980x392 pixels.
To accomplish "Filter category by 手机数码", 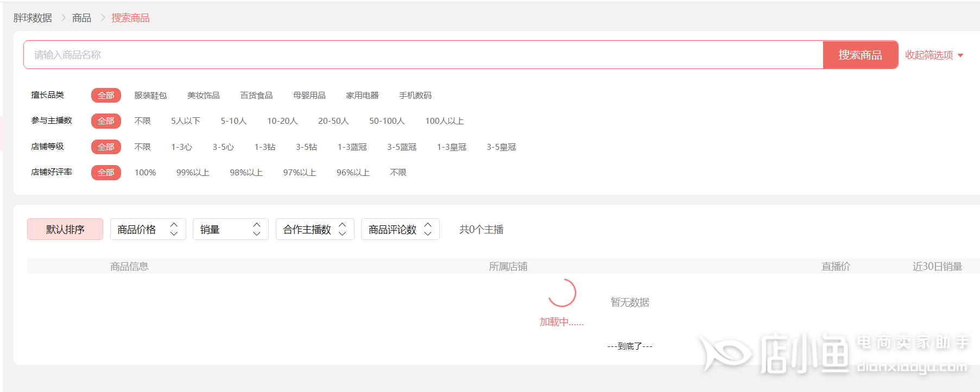I will click(x=415, y=96).
